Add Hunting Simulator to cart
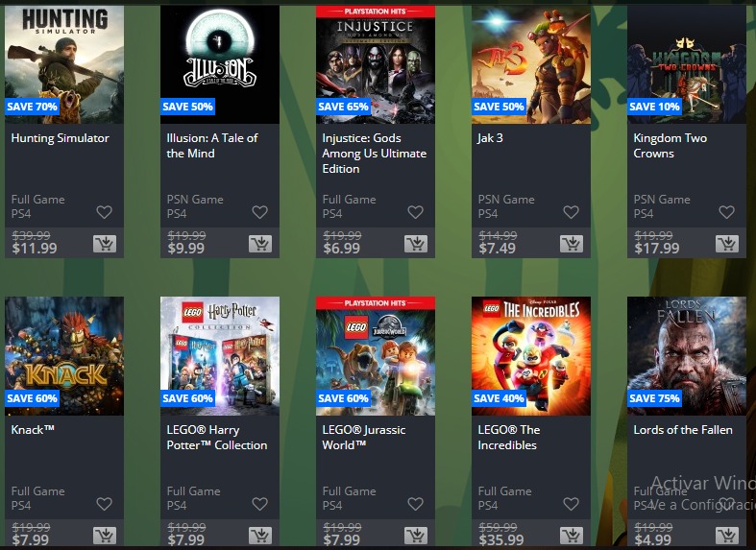This screenshot has height=550, width=756. click(105, 244)
